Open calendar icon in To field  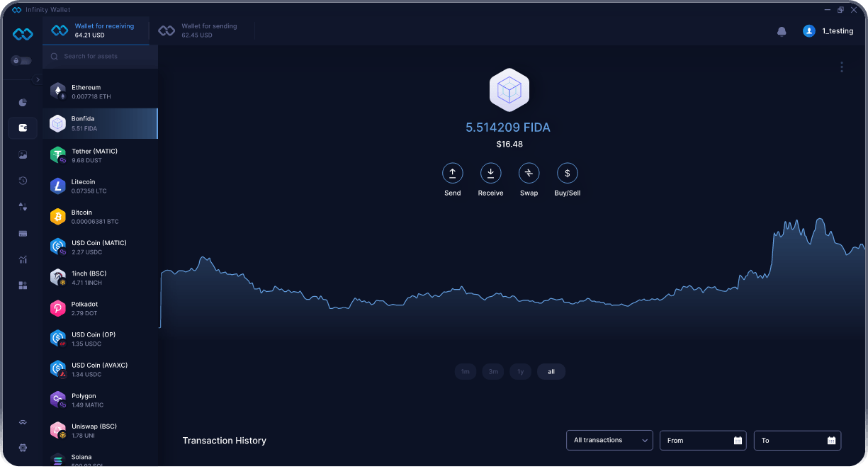[831, 441]
